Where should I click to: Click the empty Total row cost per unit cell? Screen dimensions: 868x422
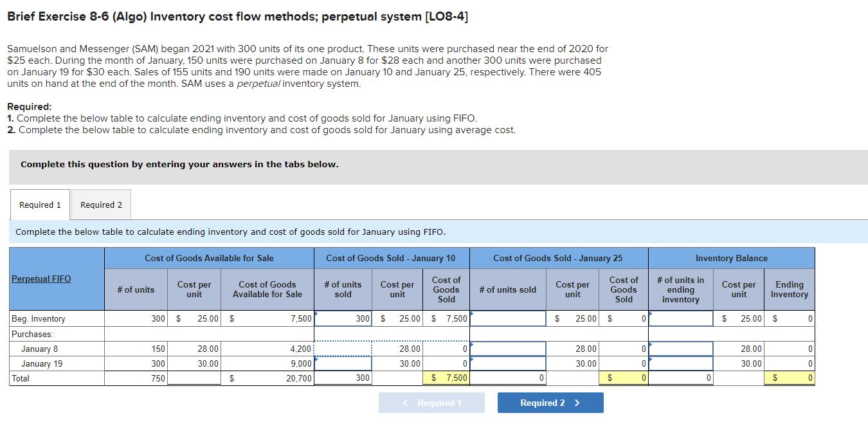(193, 378)
